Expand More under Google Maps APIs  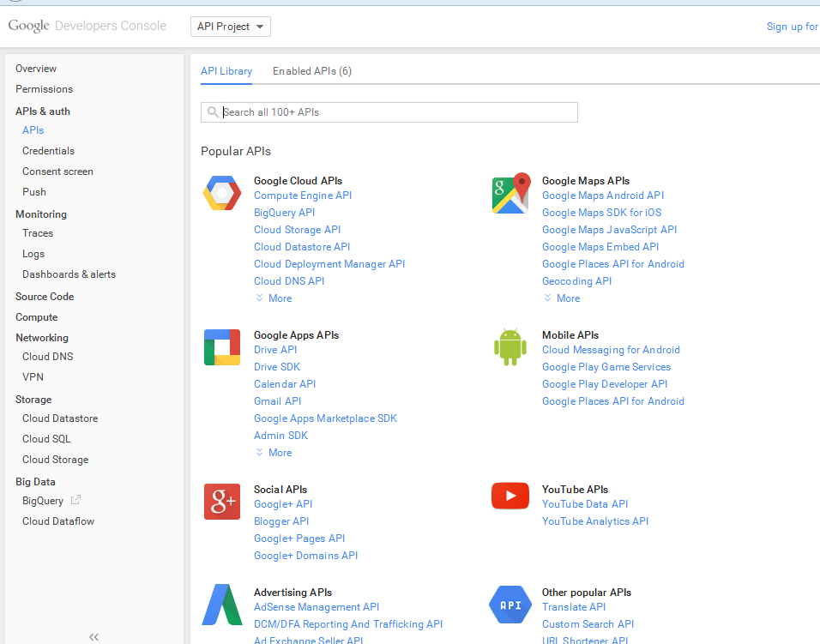tap(562, 298)
